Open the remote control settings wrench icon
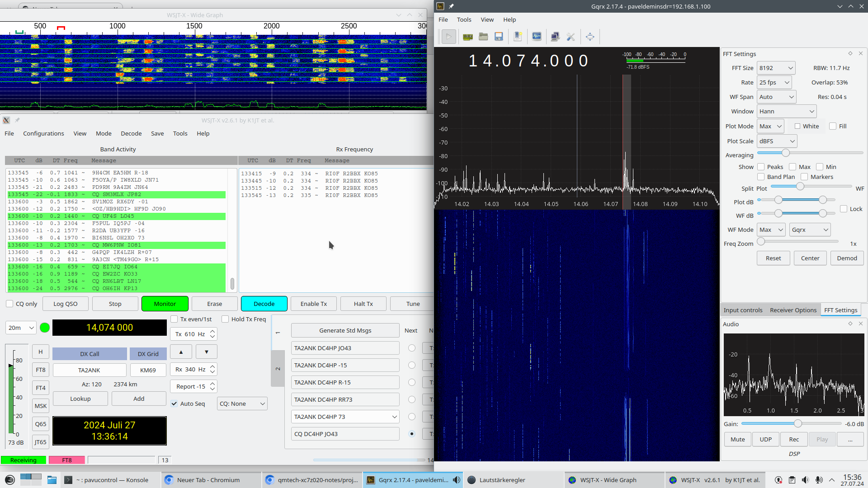 tap(571, 37)
